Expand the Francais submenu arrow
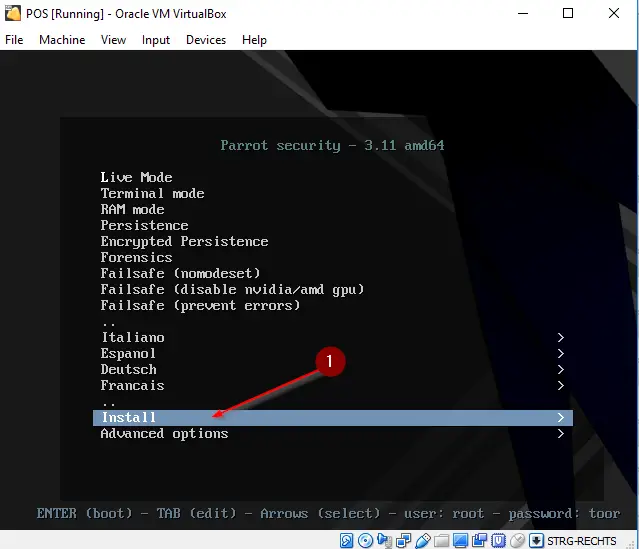Viewport: 639px width, 549px height. (x=561, y=385)
